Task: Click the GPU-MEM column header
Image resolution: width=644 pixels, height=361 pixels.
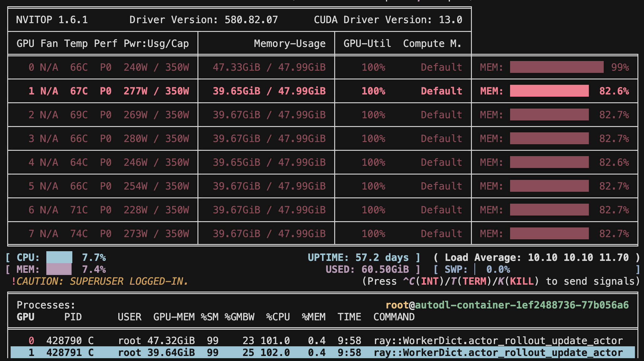Action: pos(174,317)
